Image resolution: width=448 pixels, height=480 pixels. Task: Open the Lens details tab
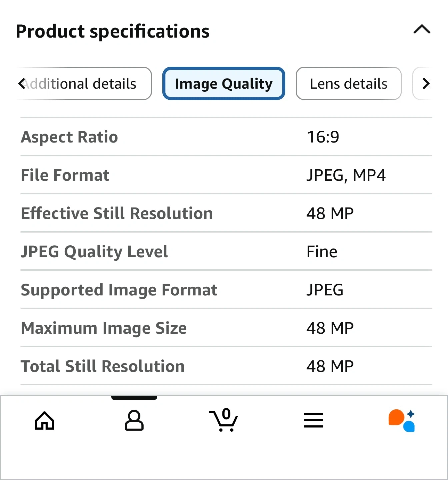click(x=348, y=84)
